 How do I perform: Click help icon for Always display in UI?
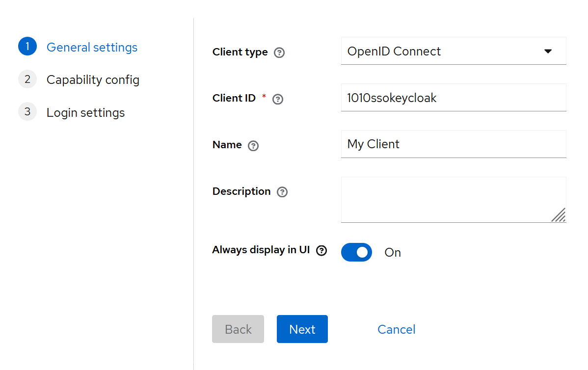click(x=321, y=251)
